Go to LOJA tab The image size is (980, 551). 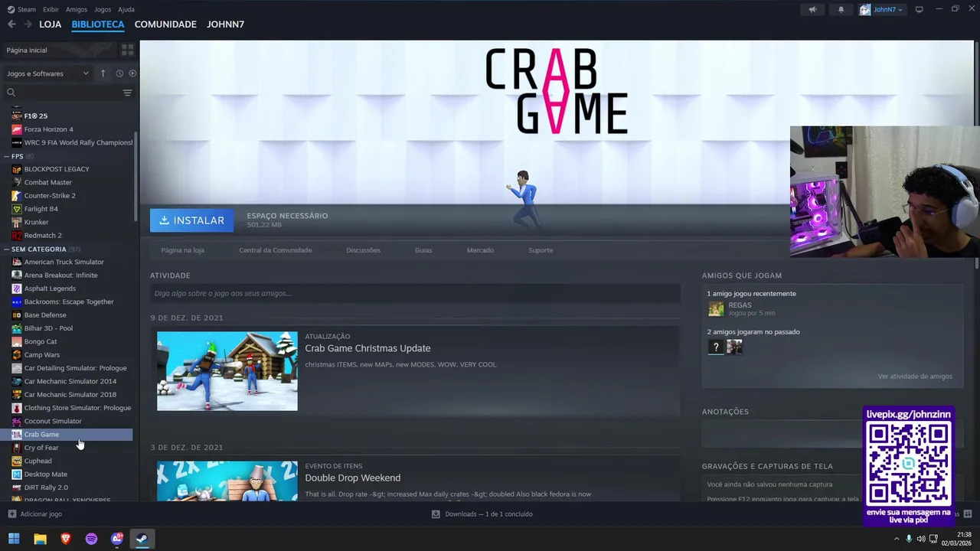(51, 24)
